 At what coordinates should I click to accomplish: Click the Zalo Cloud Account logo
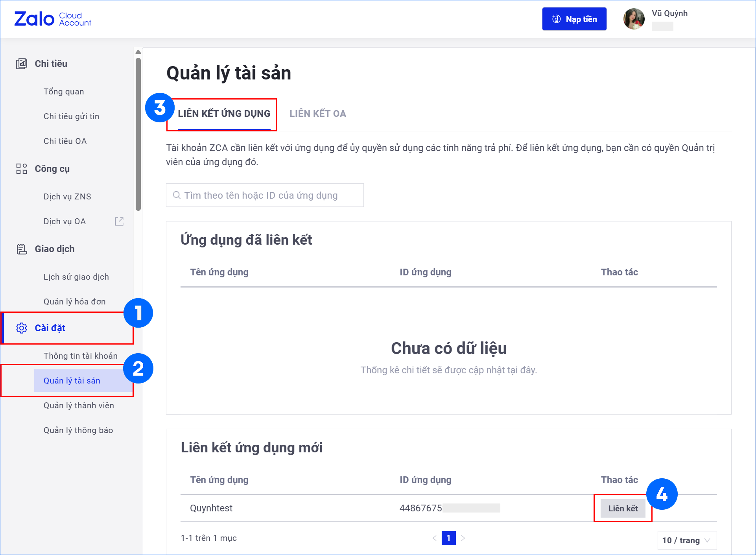tap(52, 19)
